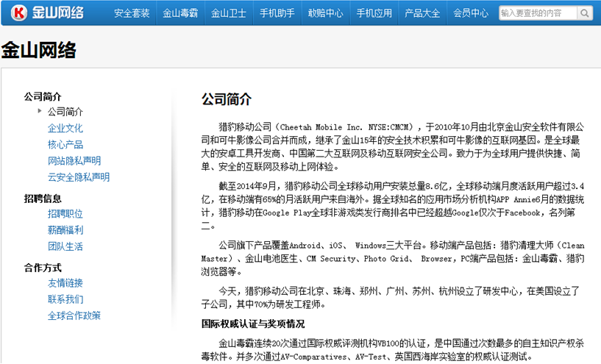Open the 云安全隐私声明 link
Viewport: 601px width, 364px height.
79,176
